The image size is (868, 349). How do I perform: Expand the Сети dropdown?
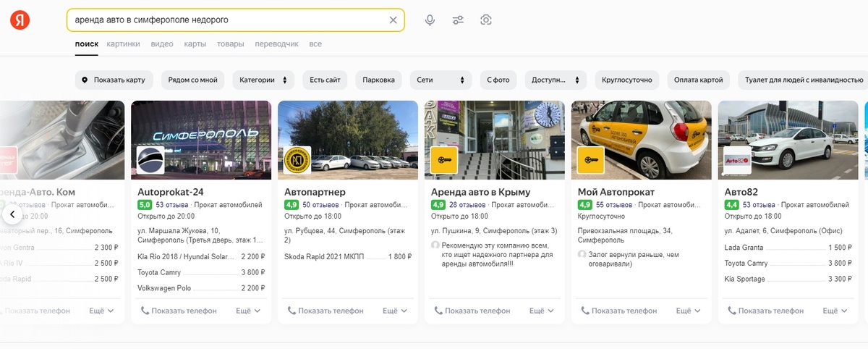[441, 80]
